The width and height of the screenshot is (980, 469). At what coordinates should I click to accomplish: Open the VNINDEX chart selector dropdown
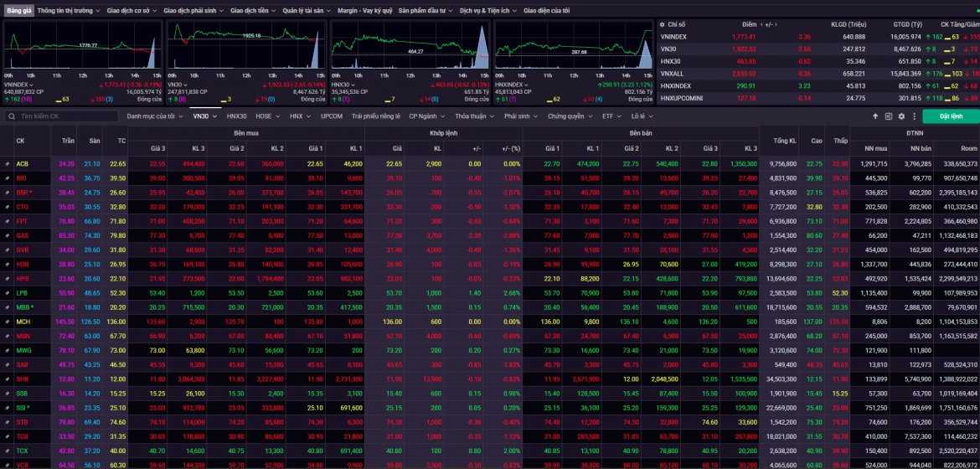click(x=18, y=85)
